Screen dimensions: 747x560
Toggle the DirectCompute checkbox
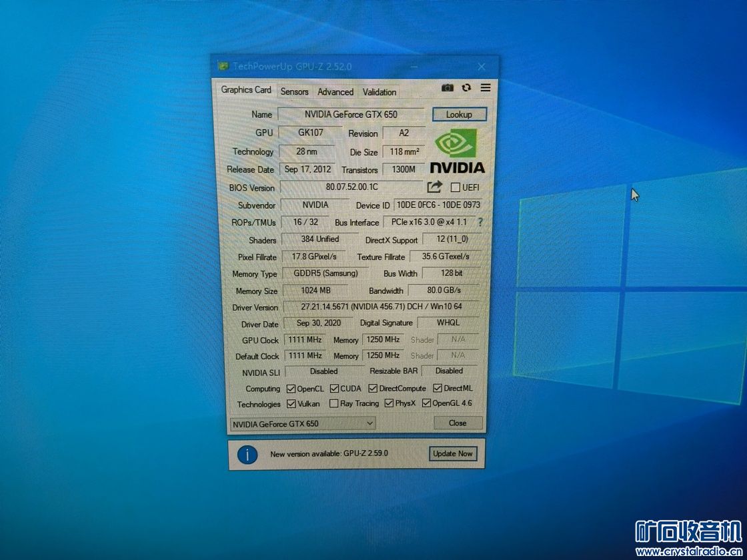(x=373, y=389)
